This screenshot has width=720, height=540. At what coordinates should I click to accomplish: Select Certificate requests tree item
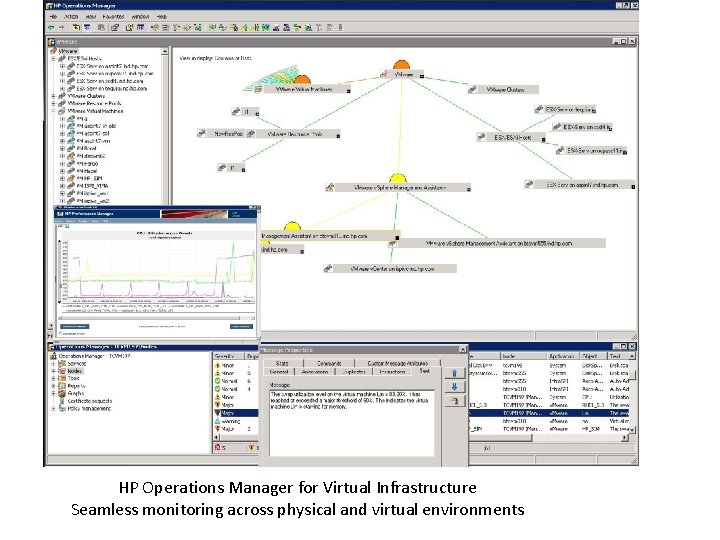pos(90,401)
